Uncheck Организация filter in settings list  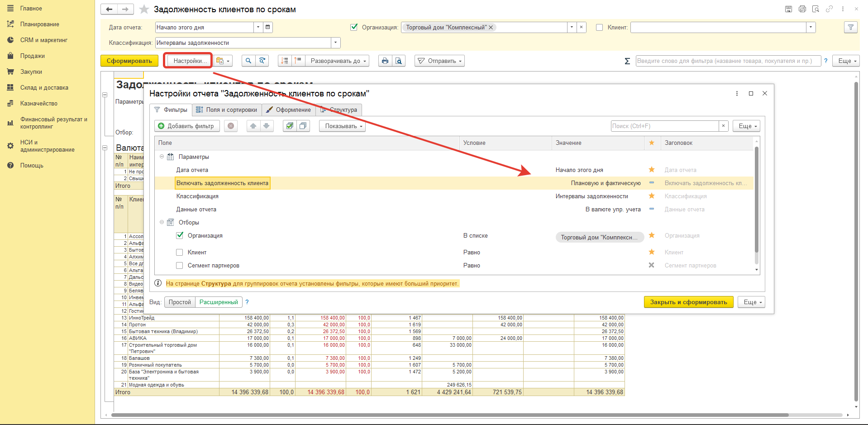180,235
